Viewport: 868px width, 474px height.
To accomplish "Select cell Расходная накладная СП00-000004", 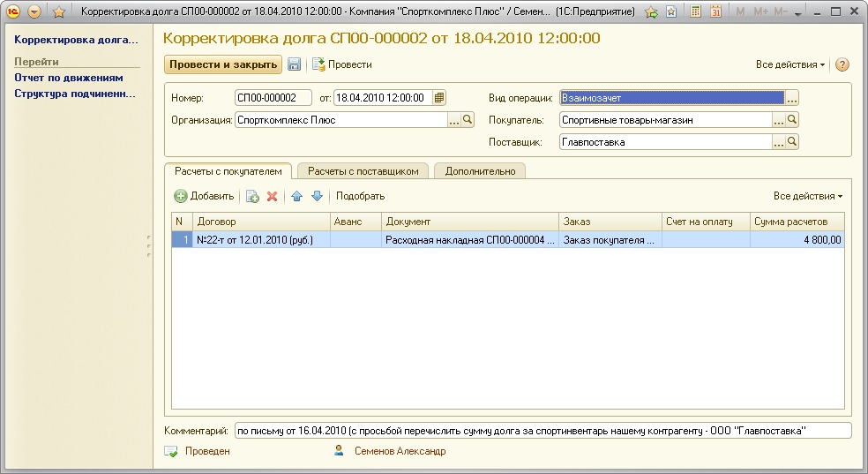I will point(470,240).
